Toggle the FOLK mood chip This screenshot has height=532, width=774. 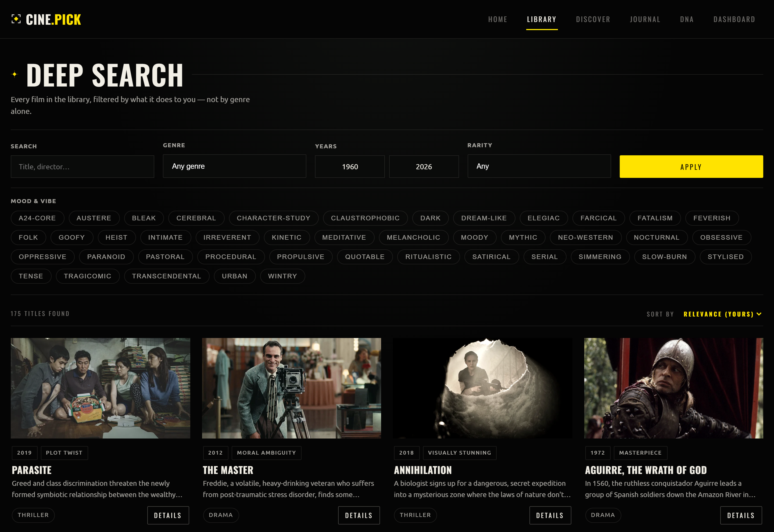(x=28, y=237)
